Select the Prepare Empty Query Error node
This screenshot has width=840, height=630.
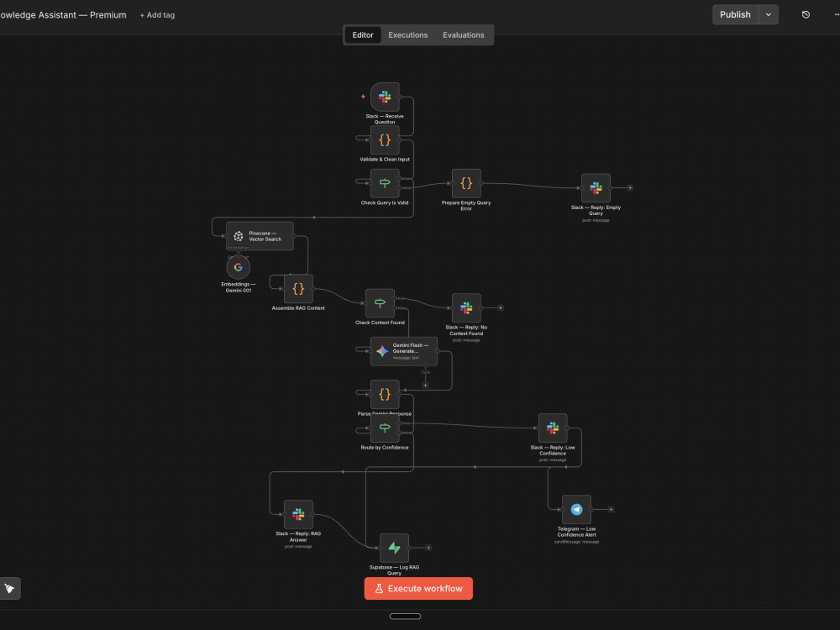[x=466, y=183]
